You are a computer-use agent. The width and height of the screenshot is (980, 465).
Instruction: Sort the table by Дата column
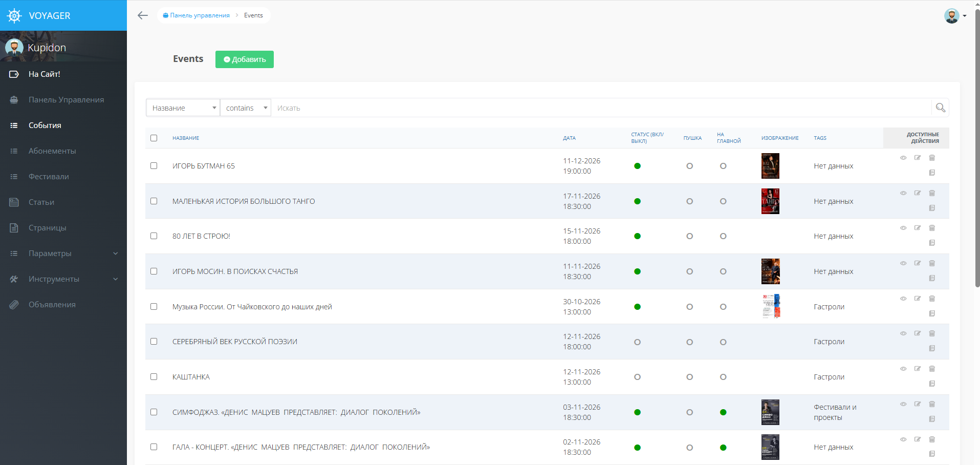coord(569,138)
